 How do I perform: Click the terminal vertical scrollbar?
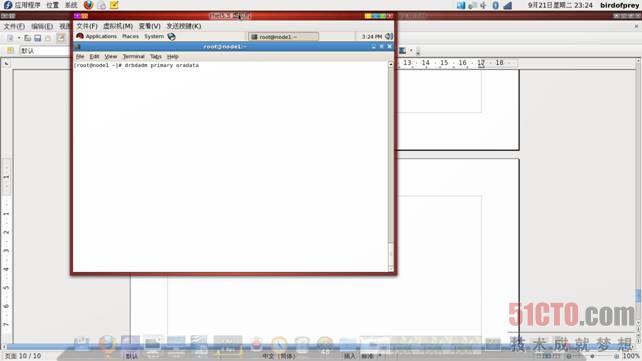391,166
